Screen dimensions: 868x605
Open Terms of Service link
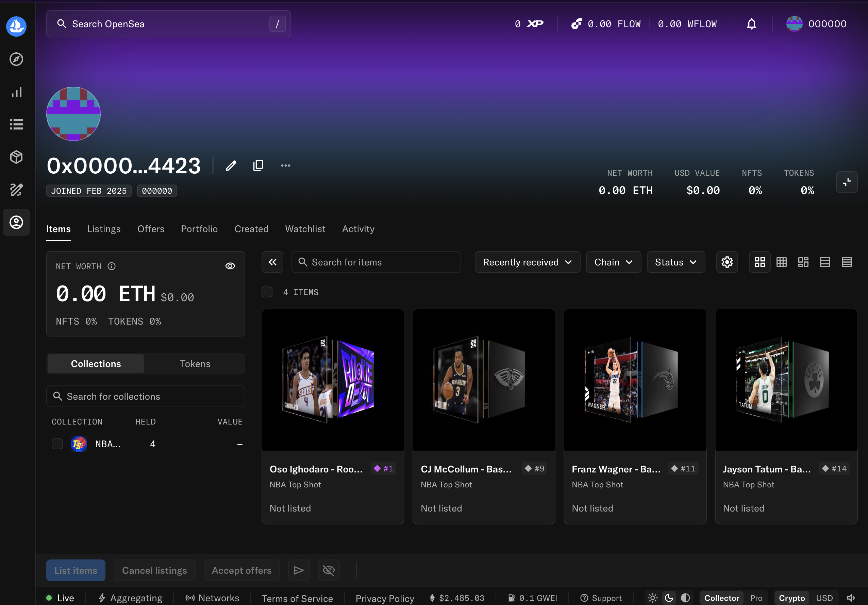[297, 598]
